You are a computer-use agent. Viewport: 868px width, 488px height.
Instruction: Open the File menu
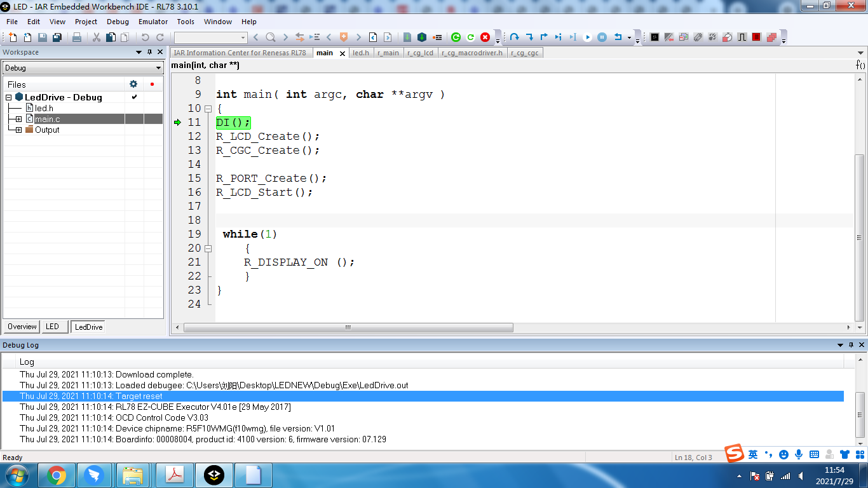click(12, 22)
